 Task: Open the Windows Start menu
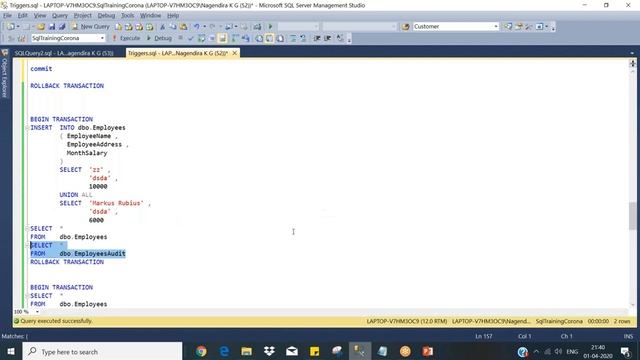click(x=11, y=351)
